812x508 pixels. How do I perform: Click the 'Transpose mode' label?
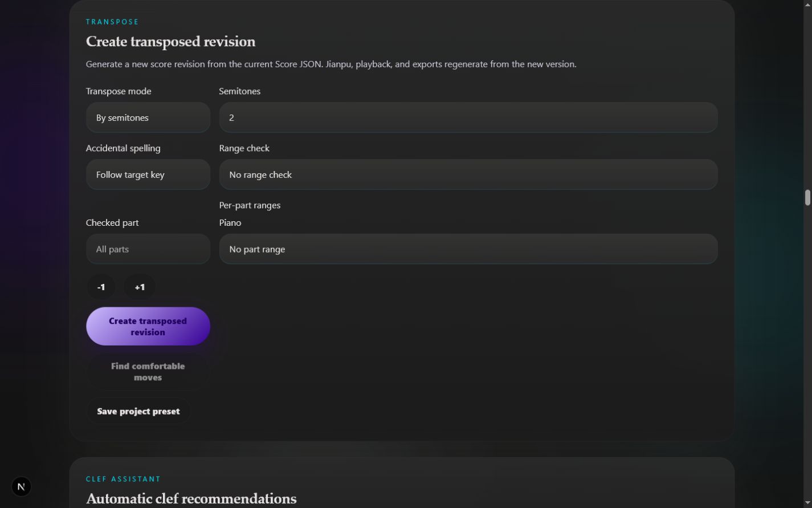[x=119, y=91]
